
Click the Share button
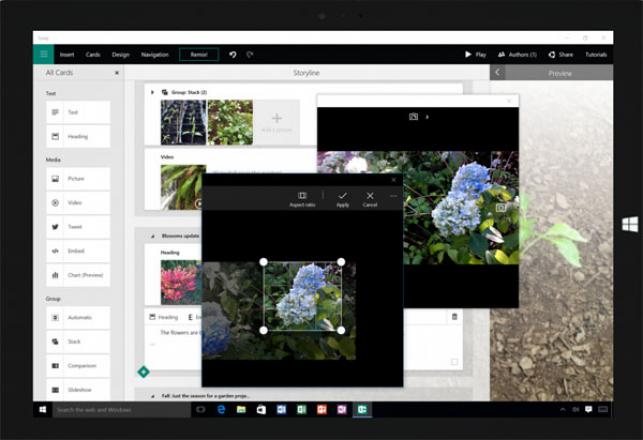(x=561, y=55)
